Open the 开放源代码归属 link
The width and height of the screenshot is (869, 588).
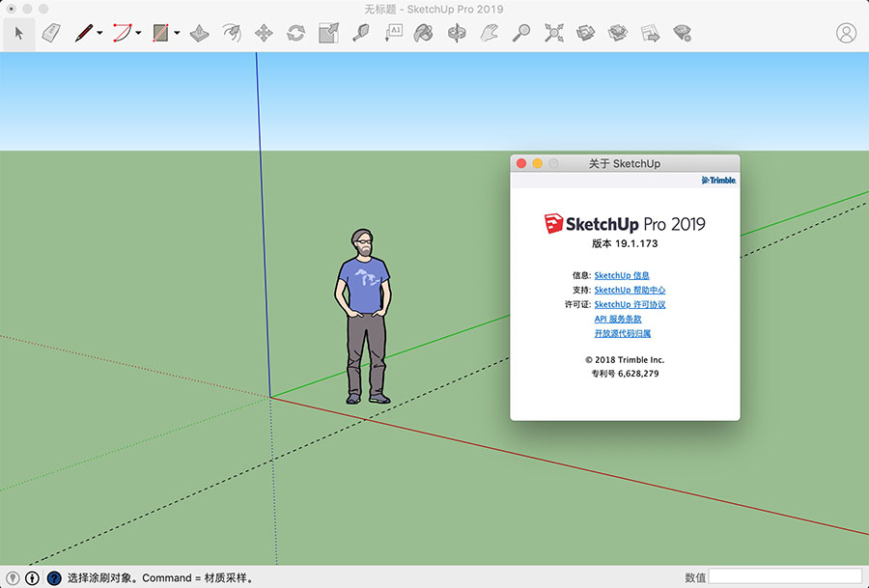tap(623, 333)
